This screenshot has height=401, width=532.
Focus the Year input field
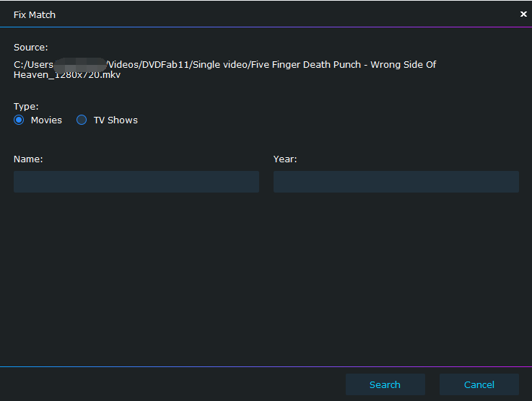coord(396,182)
